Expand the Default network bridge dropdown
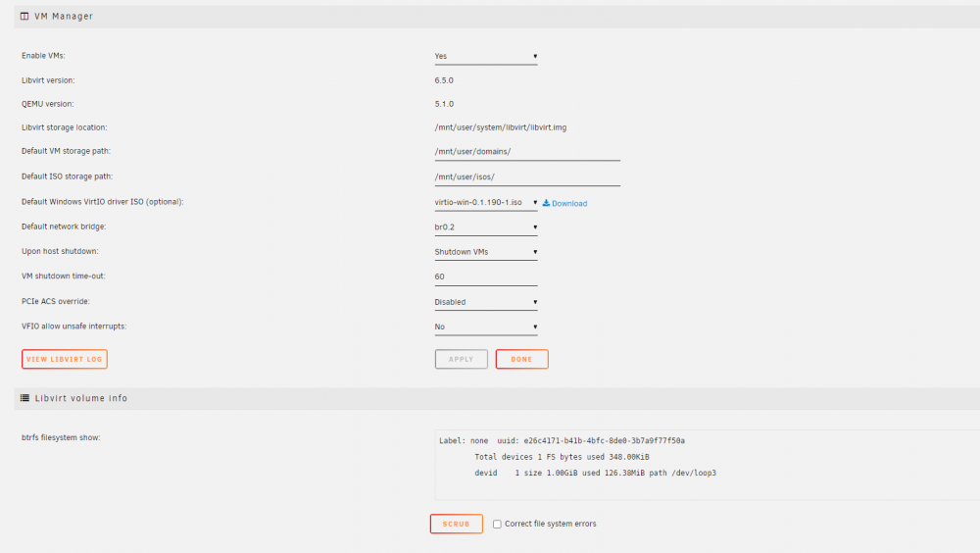 tap(486, 227)
